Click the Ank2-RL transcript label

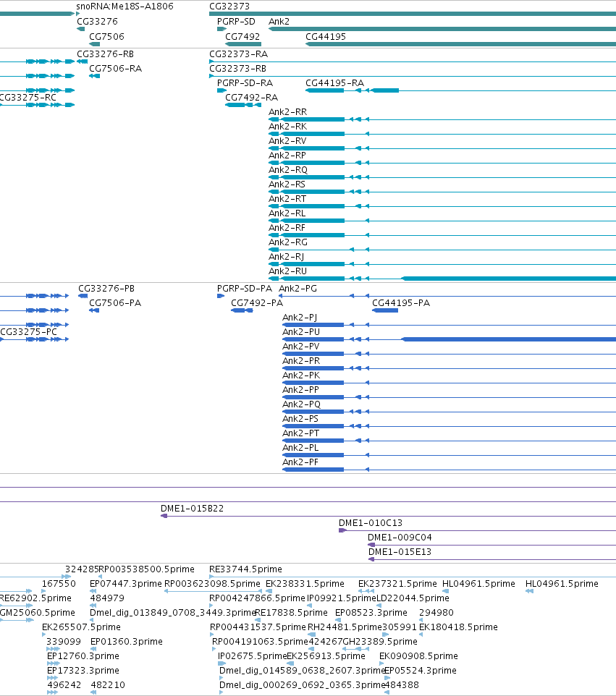[287, 213]
